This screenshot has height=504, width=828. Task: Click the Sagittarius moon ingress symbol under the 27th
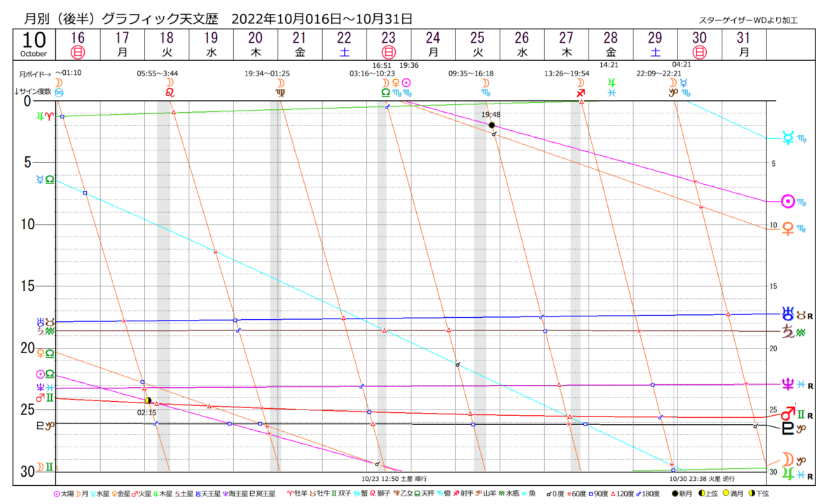point(580,92)
